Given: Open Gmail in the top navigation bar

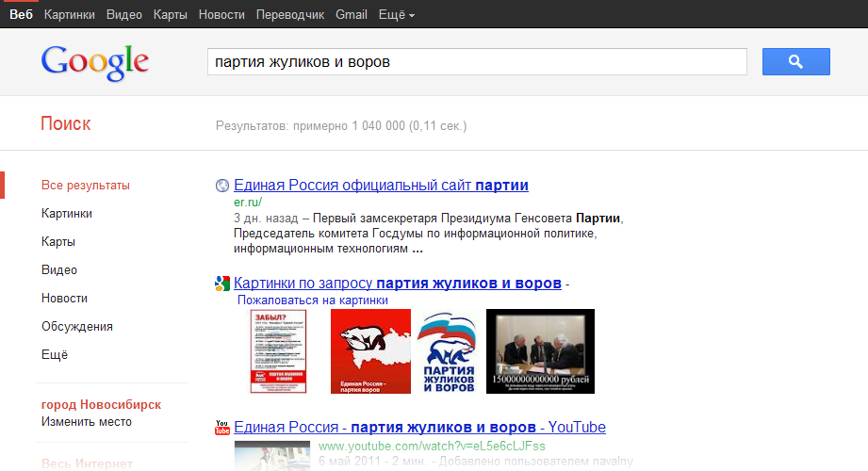Looking at the screenshot, I should (351, 15).
